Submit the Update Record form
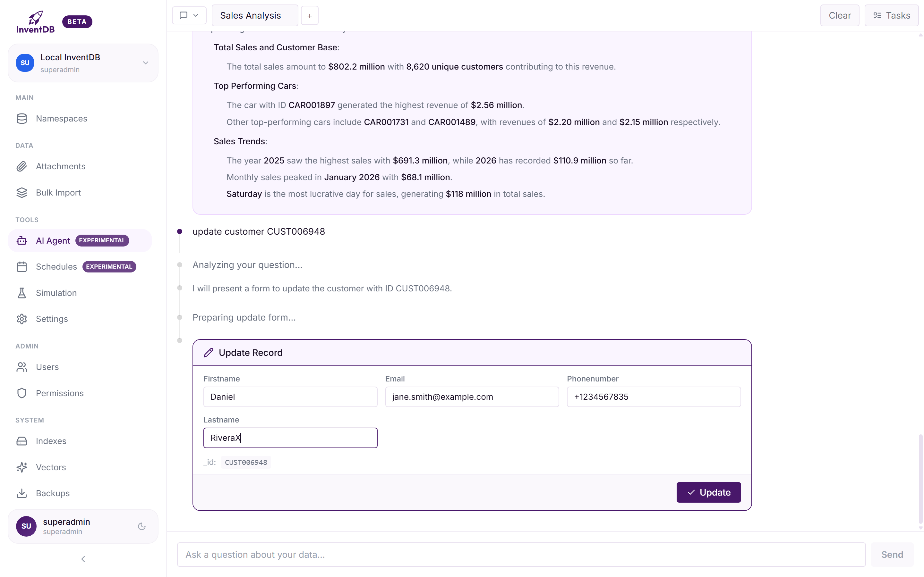 coord(708,492)
